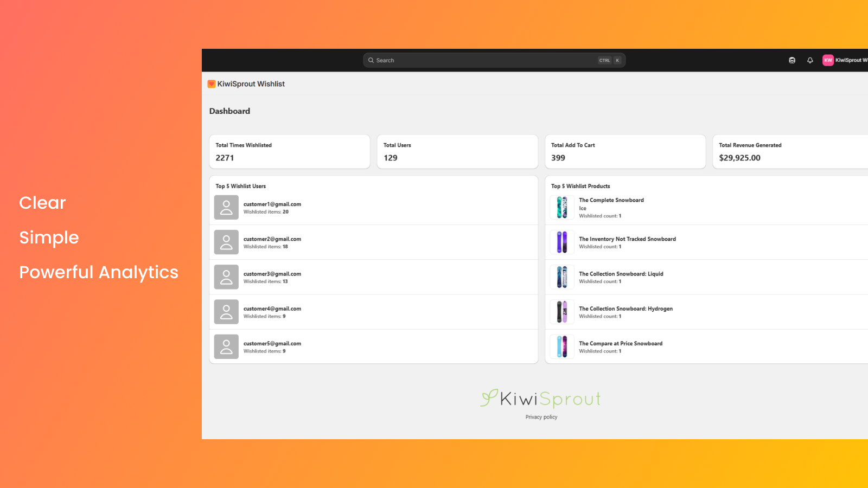This screenshot has width=868, height=488.
Task: Click the $29,925.00 revenue value
Action: 740,158
